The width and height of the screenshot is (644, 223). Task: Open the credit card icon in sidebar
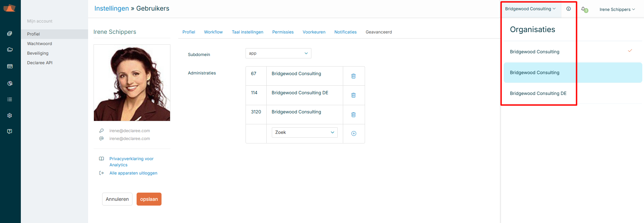[x=10, y=66]
